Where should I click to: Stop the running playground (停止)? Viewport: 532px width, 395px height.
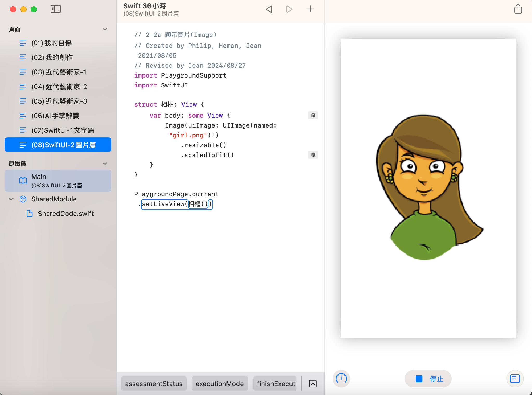click(x=428, y=379)
